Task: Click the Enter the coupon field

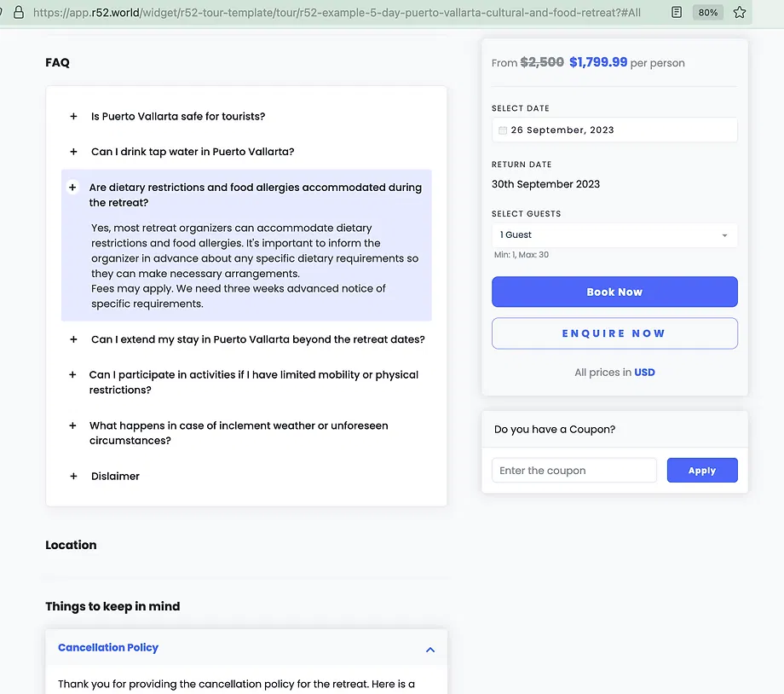Action: coord(574,471)
